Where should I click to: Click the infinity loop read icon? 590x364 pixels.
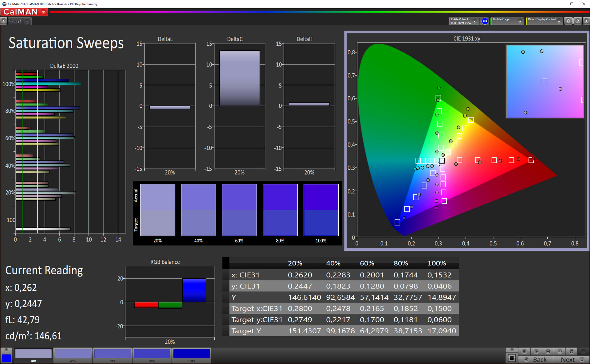(x=560, y=351)
